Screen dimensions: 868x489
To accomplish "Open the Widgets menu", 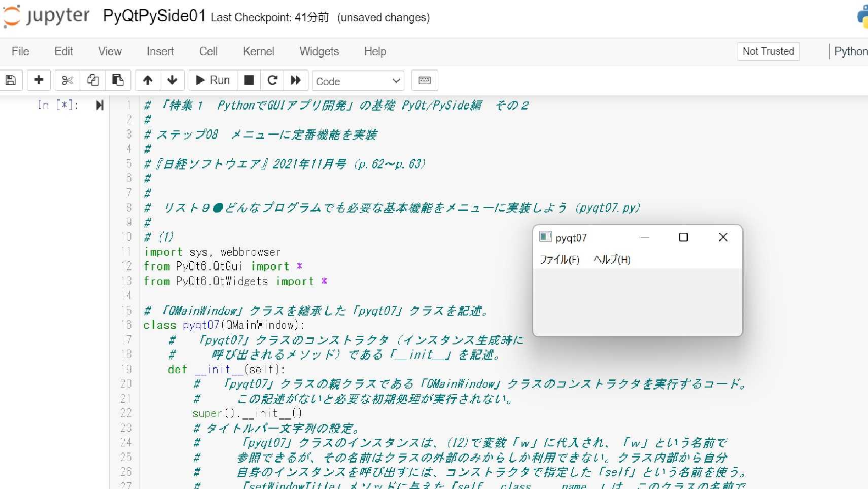I will [x=319, y=51].
